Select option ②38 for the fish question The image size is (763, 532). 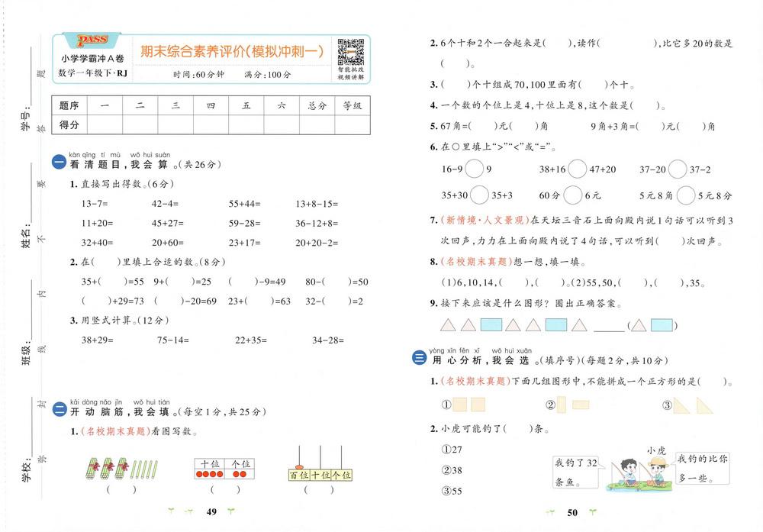[452, 470]
